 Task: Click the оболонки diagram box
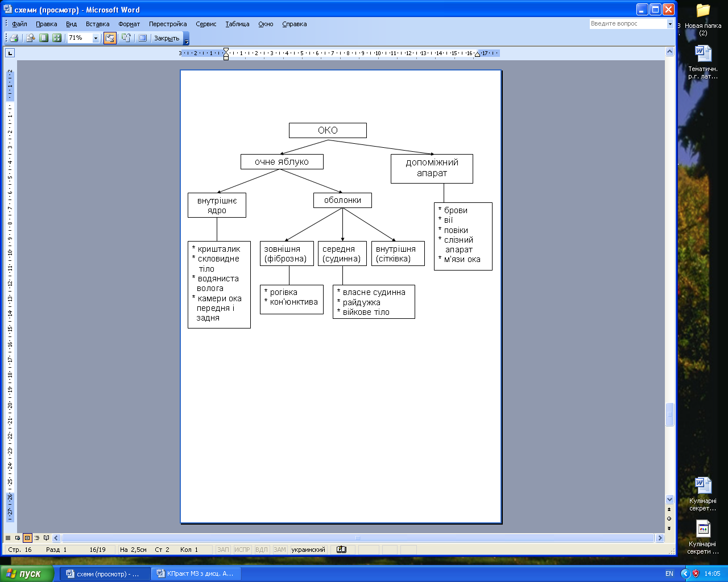pyautogui.click(x=342, y=200)
